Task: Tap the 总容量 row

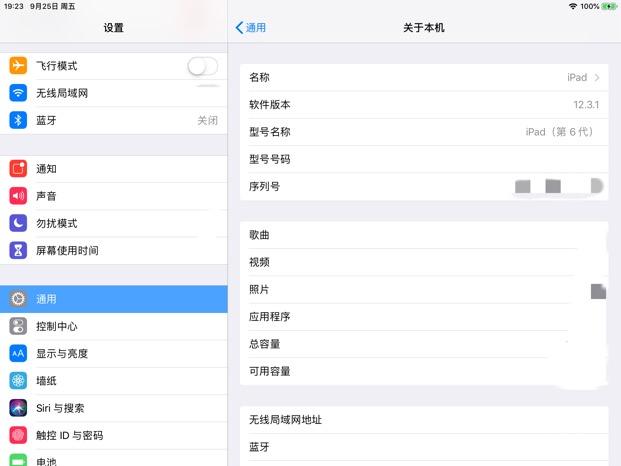Action: 424,344
